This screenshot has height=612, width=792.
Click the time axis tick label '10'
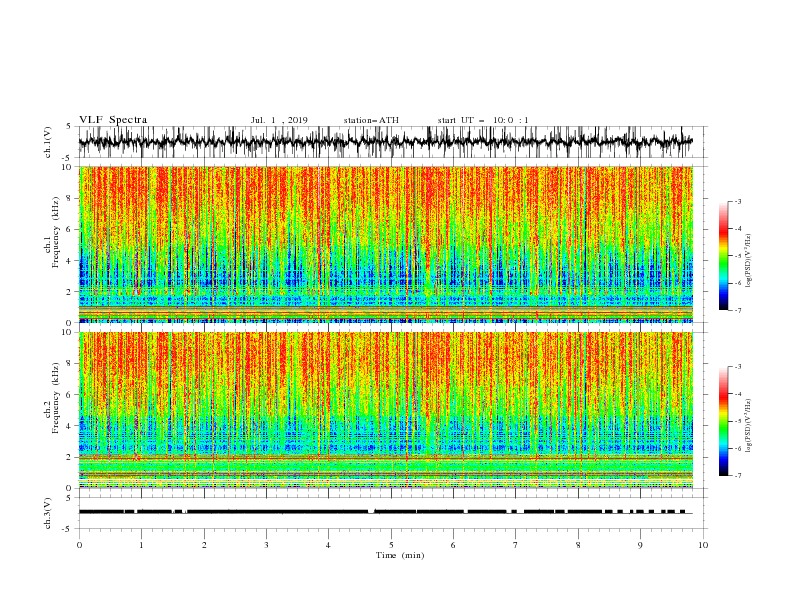(703, 545)
